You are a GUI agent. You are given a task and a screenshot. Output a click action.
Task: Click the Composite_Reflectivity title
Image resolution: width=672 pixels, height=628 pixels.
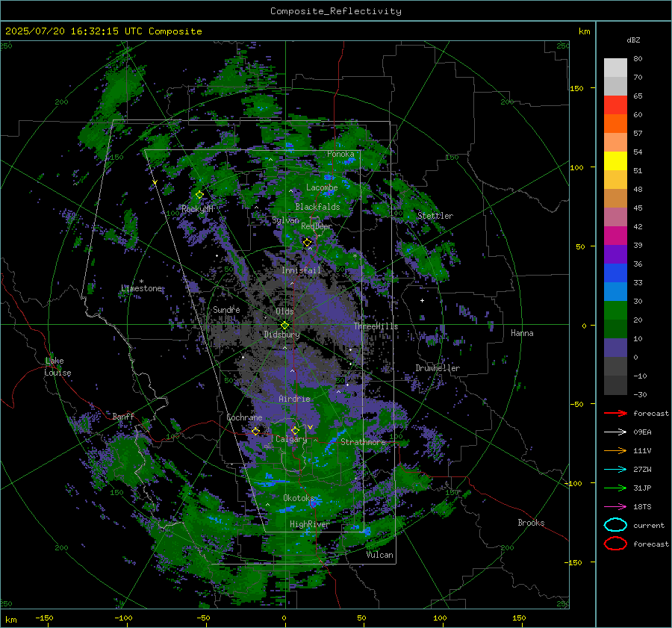(x=336, y=11)
